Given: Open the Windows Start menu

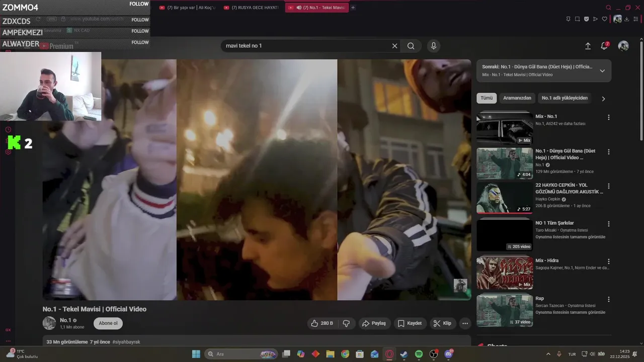Looking at the screenshot, I should (196, 354).
